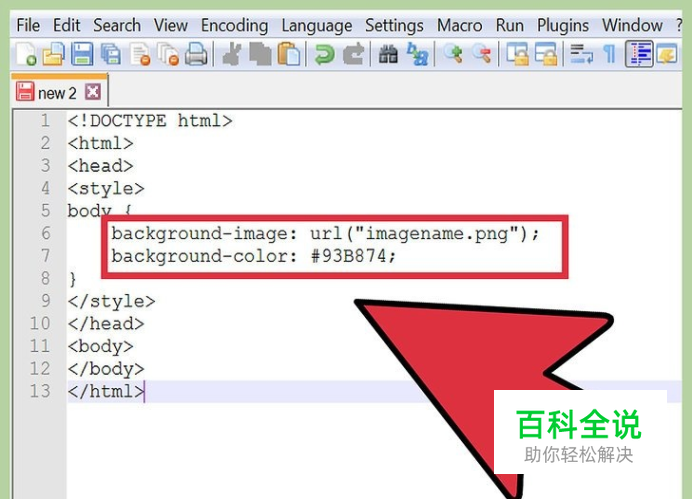
Task: Click the </head> closing tag line
Action: coord(106,323)
